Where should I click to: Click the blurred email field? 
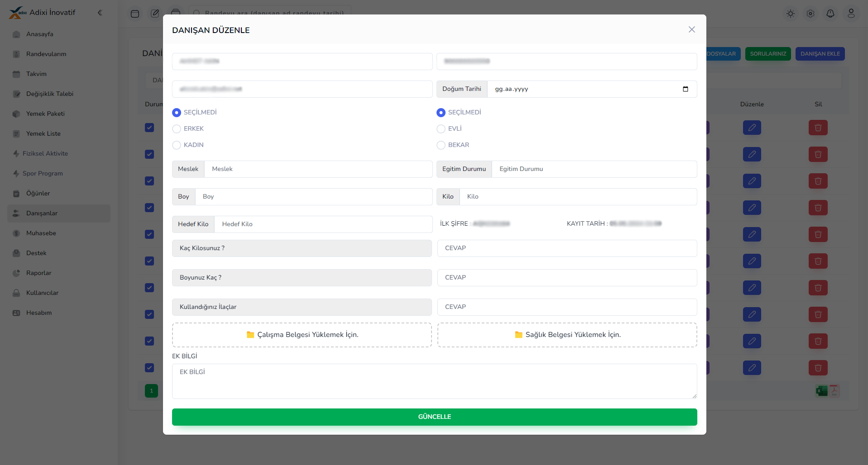click(302, 89)
